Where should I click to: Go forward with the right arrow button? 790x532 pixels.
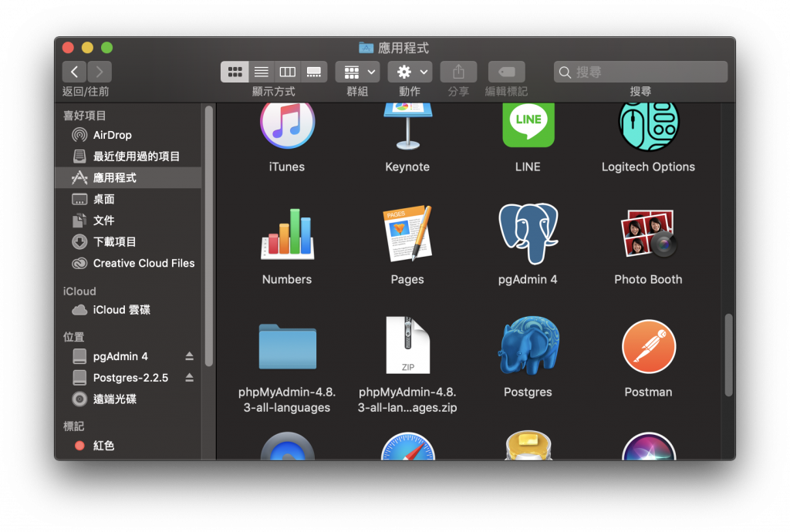pyautogui.click(x=100, y=72)
